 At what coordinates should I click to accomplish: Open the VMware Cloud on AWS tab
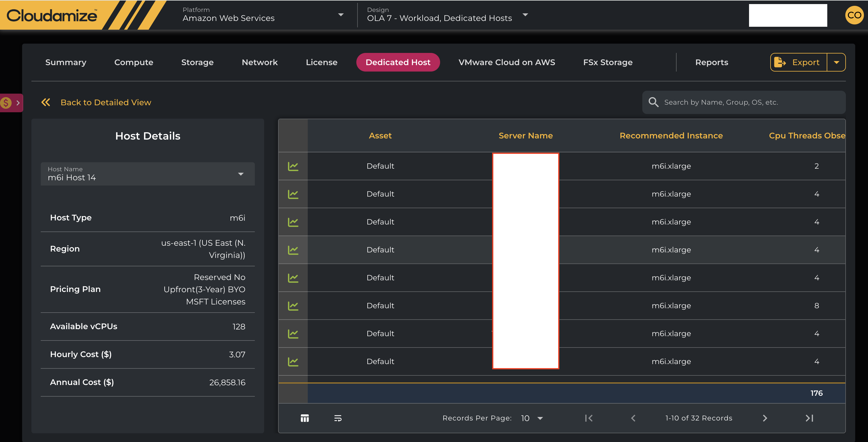click(506, 62)
